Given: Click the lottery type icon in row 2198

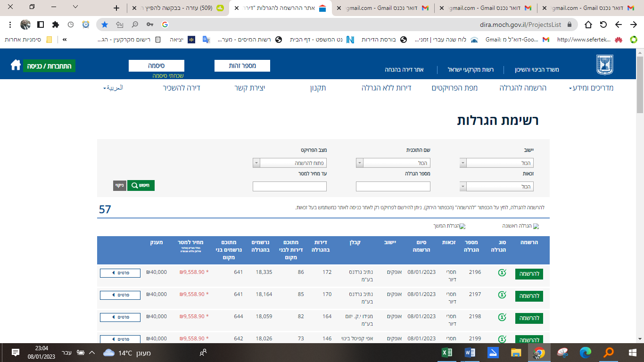Looking at the screenshot, I should point(502,317).
